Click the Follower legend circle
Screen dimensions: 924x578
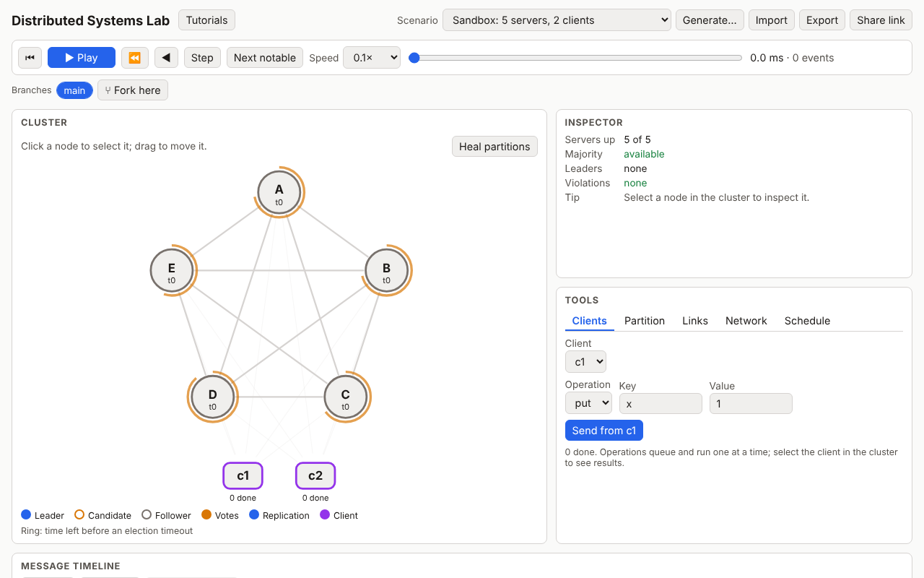click(x=147, y=515)
